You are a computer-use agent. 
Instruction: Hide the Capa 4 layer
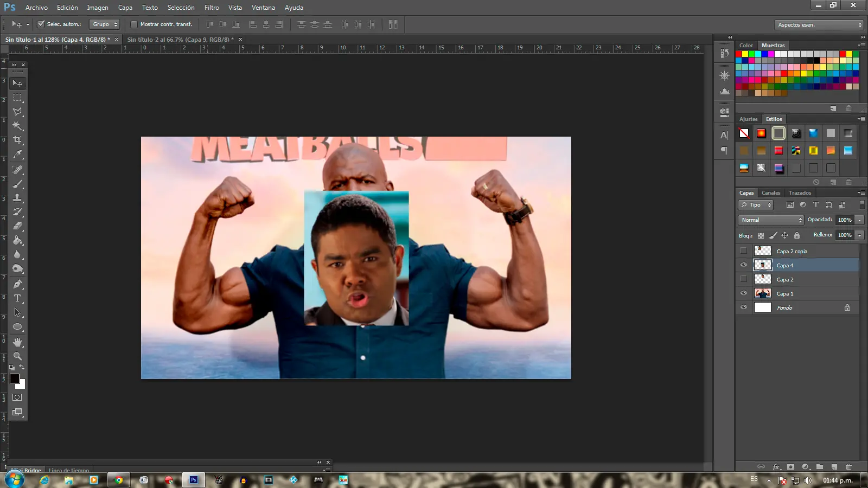point(744,265)
